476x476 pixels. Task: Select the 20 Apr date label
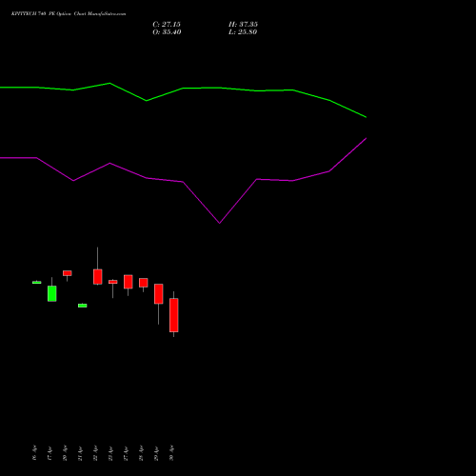[65, 453]
